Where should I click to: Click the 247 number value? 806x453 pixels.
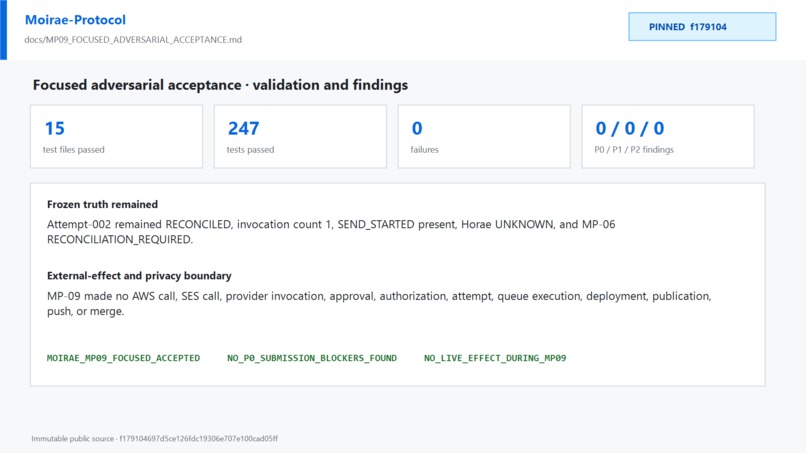click(244, 128)
